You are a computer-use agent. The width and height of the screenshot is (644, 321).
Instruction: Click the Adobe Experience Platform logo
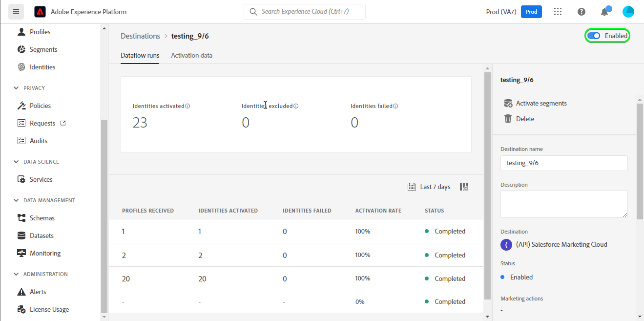40,12
